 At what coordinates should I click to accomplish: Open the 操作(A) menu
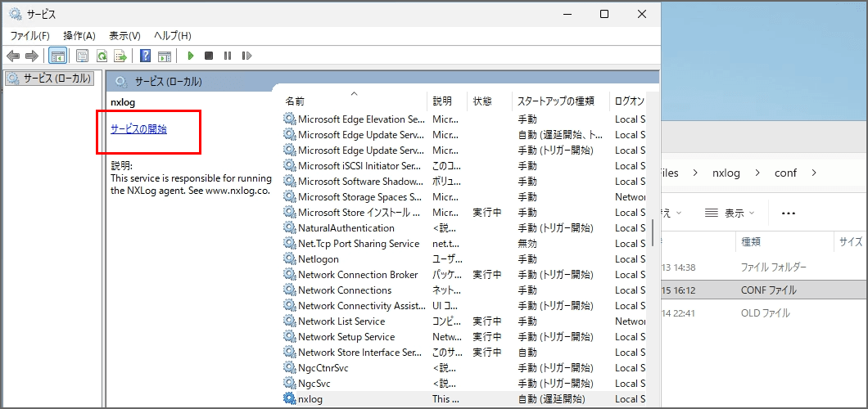pos(79,36)
